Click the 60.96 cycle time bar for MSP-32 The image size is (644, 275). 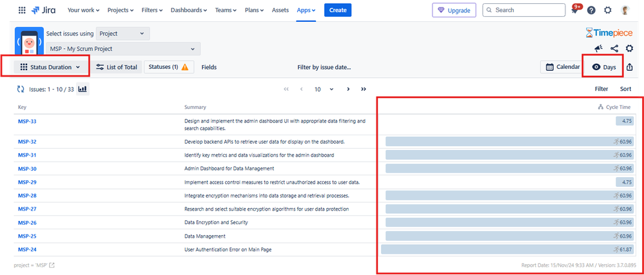[x=510, y=142]
